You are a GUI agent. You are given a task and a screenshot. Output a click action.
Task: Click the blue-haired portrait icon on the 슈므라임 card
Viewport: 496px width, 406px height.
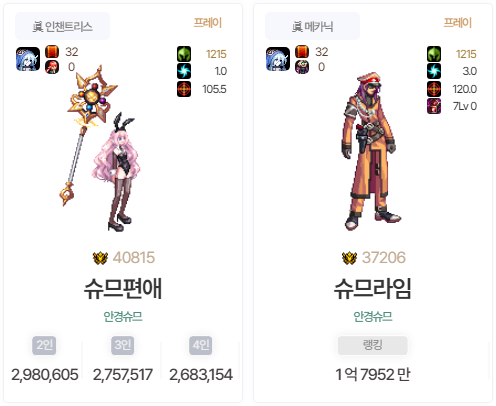tap(278, 59)
